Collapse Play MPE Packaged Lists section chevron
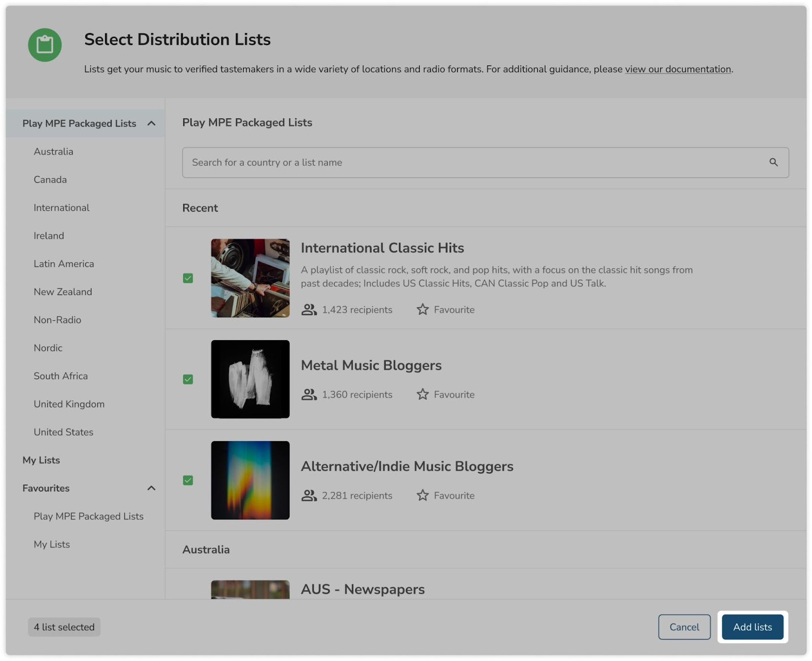812x661 pixels. (151, 123)
